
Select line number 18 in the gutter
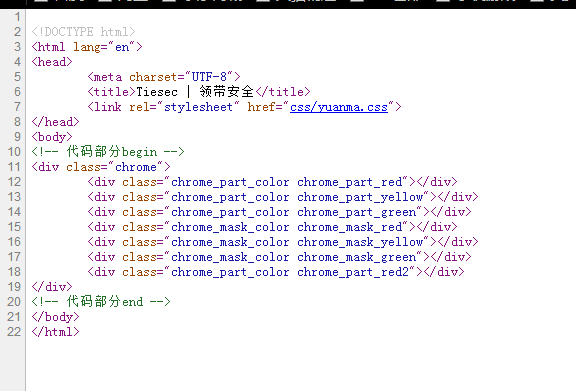click(14, 272)
